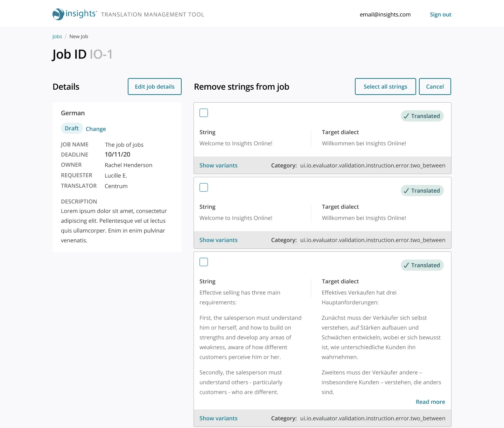Select the checkbox on the Effective selling string

pyautogui.click(x=204, y=262)
